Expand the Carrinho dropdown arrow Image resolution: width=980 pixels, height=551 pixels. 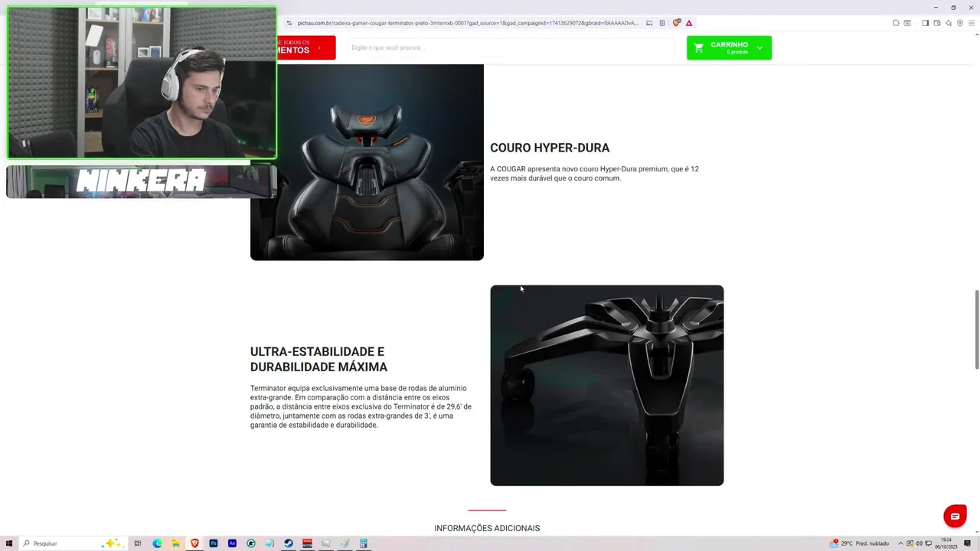click(x=759, y=47)
